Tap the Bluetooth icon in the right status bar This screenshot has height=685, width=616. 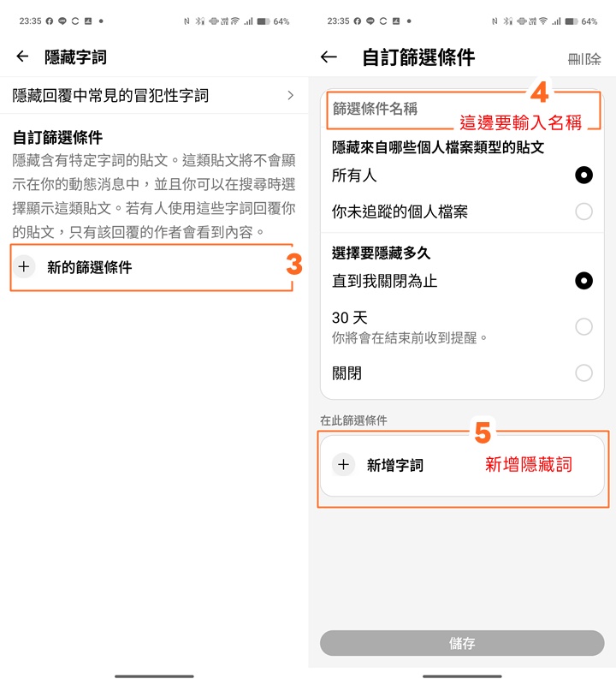click(506, 21)
